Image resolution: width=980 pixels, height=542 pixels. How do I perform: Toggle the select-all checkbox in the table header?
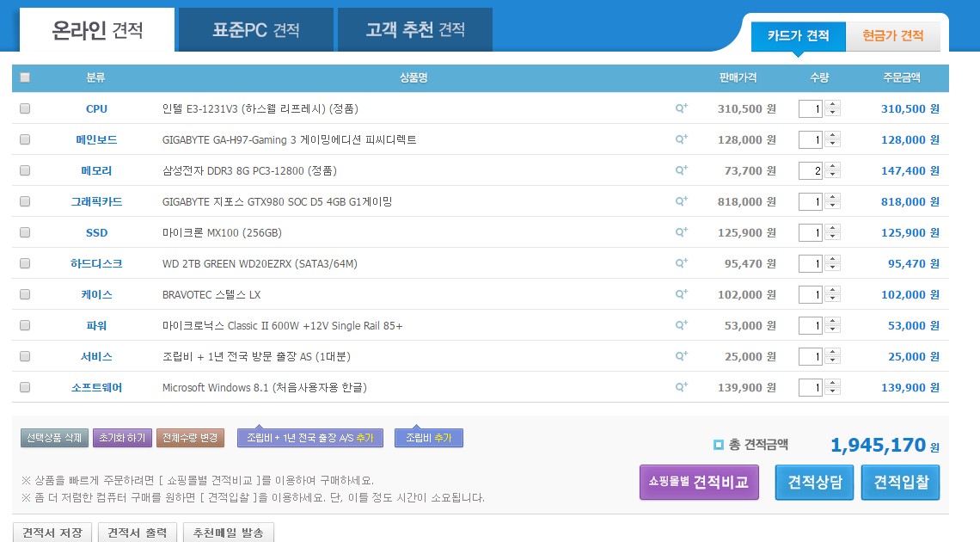pos(25,77)
